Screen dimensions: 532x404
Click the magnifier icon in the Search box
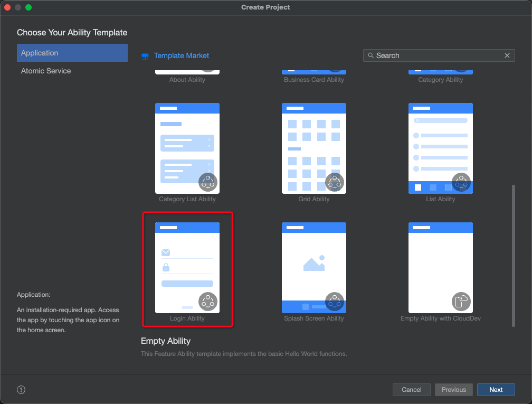(x=370, y=55)
